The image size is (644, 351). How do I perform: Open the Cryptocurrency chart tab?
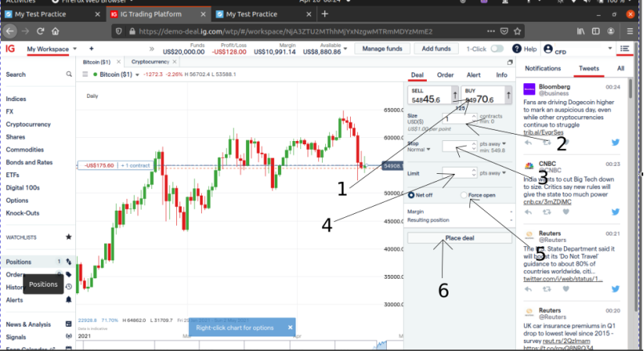point(150,62)
